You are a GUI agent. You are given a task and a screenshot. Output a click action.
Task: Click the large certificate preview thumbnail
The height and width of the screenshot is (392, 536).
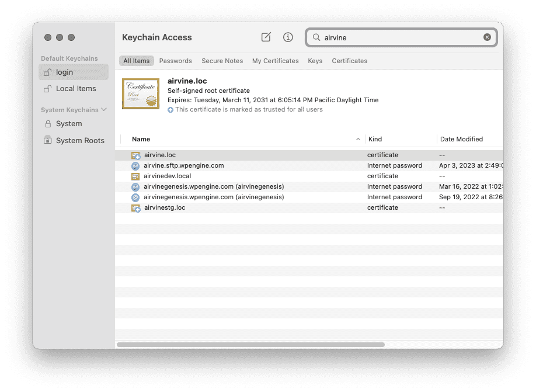pos(141,93)
